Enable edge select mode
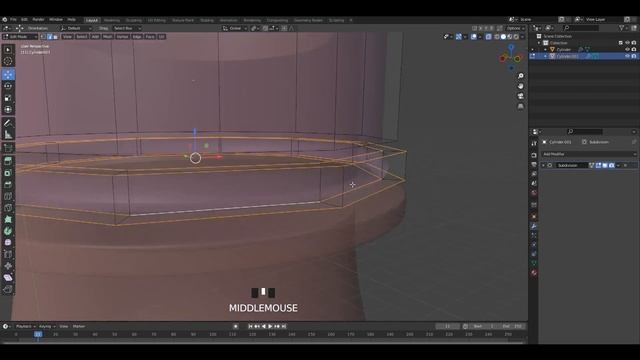Viewport: 640px width, 360px height. tap(49, 37)
